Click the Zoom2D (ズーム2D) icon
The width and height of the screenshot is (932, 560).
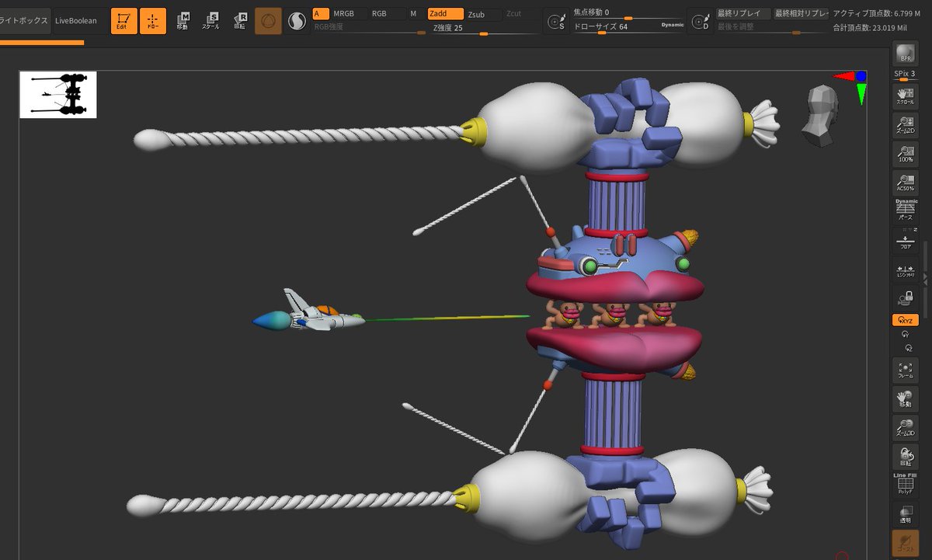point(905,126)
